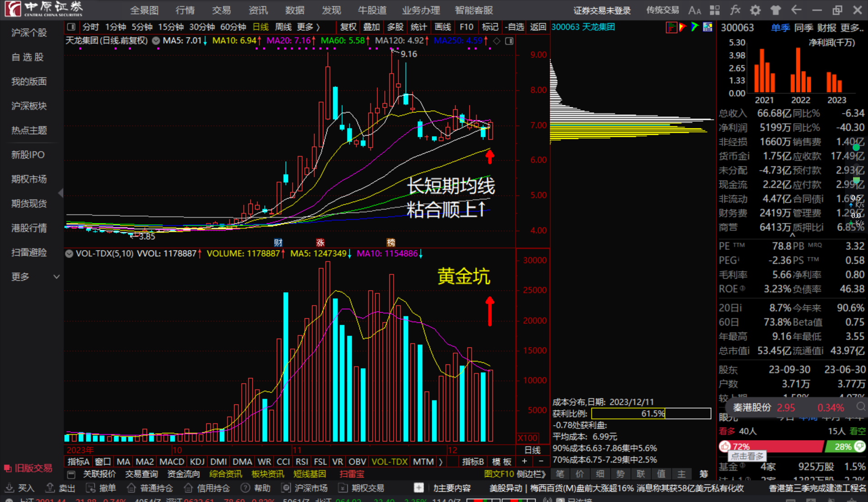Viewport: 868px width, 502px height.
Task: Open the 图文F10 侧边栏 expander
Action: [x=515, y=474]
